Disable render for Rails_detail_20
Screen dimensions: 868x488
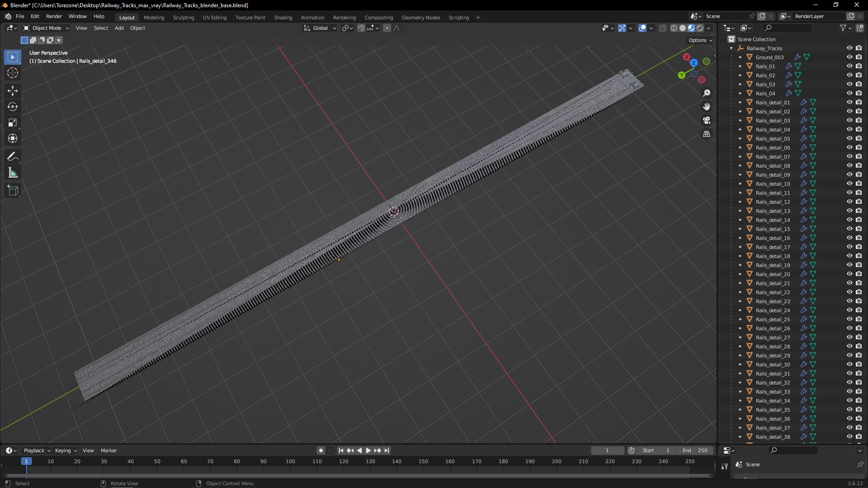[x=859, y=274]
